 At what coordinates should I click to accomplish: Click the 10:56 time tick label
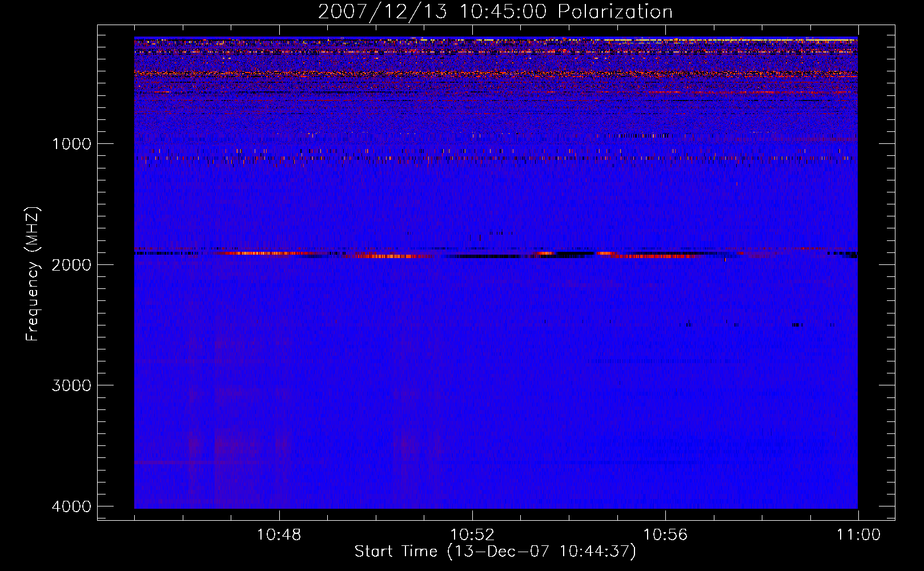(x=665, y=535)
